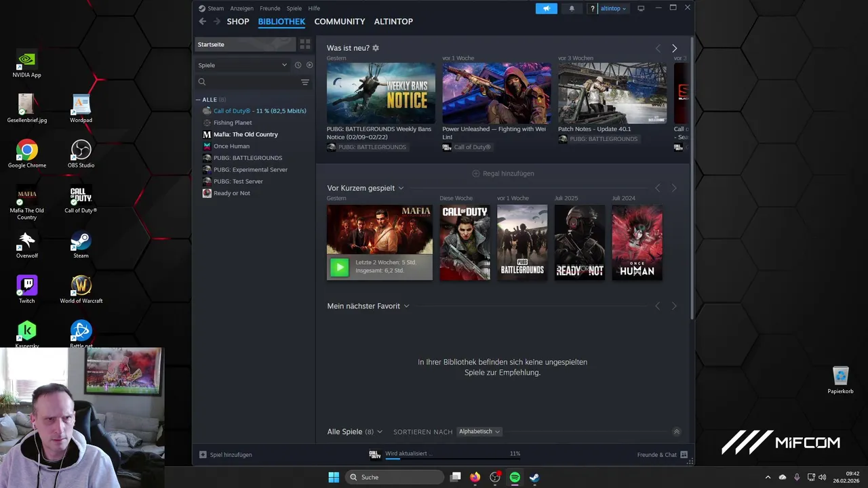Click Firefox icon in taskbar
The height and width of the screenshot is (488, 868).
point(475,477)
